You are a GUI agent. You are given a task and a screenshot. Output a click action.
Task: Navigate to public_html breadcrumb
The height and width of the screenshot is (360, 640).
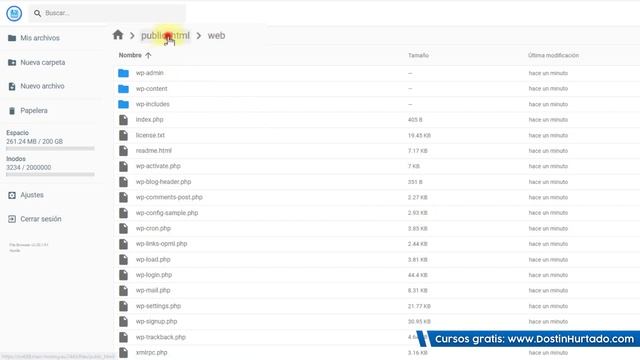[165, 36]
